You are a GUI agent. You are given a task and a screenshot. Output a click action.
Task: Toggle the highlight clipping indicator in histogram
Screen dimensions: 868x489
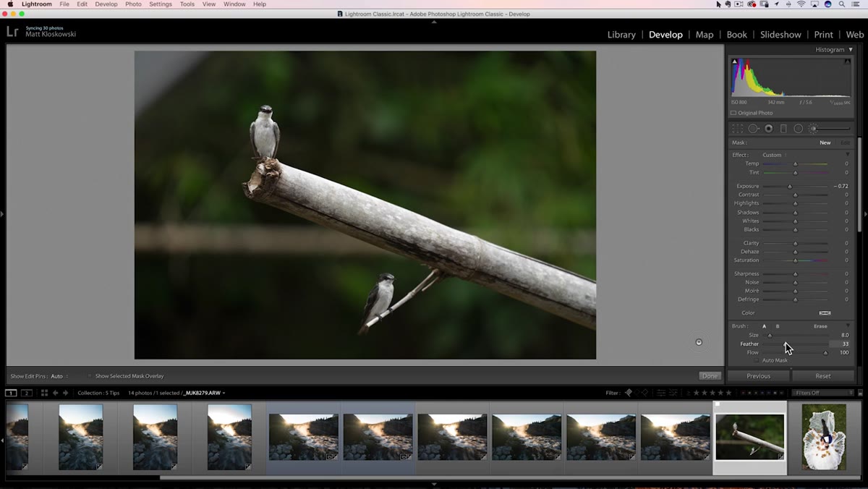pyautogui.click(x=848, y=61)
